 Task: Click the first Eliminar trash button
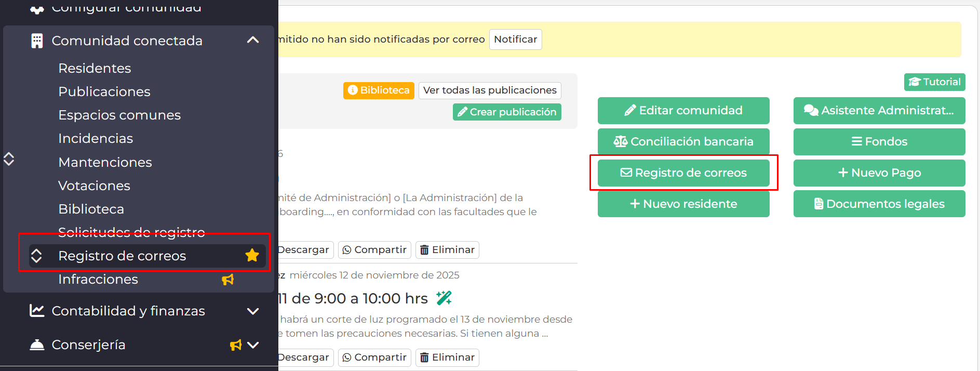(x=447, y=250)
